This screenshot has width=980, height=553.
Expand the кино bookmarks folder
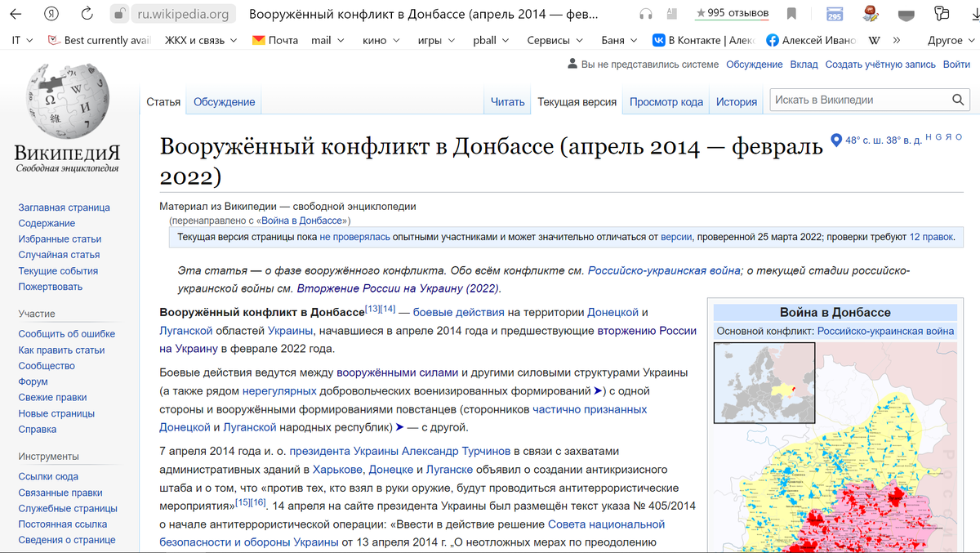click(381, 40)
